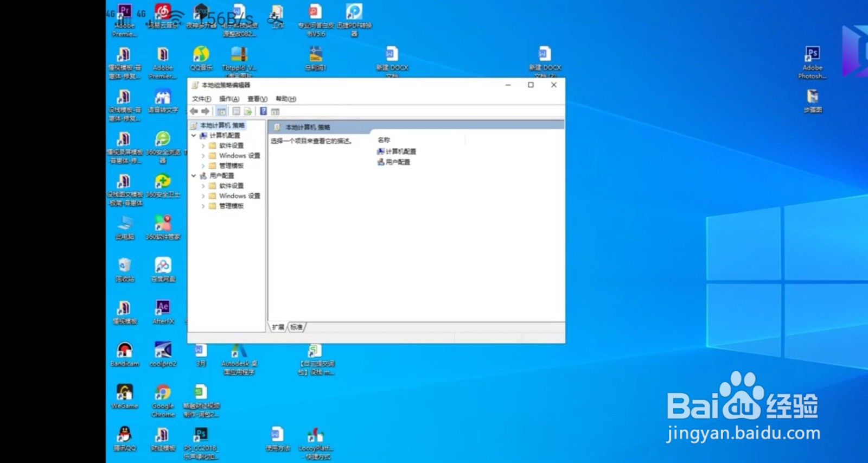This screenshot has height=463, width=868.
Task: Select the AfterFX desktop icon
Action: point(163,313)
